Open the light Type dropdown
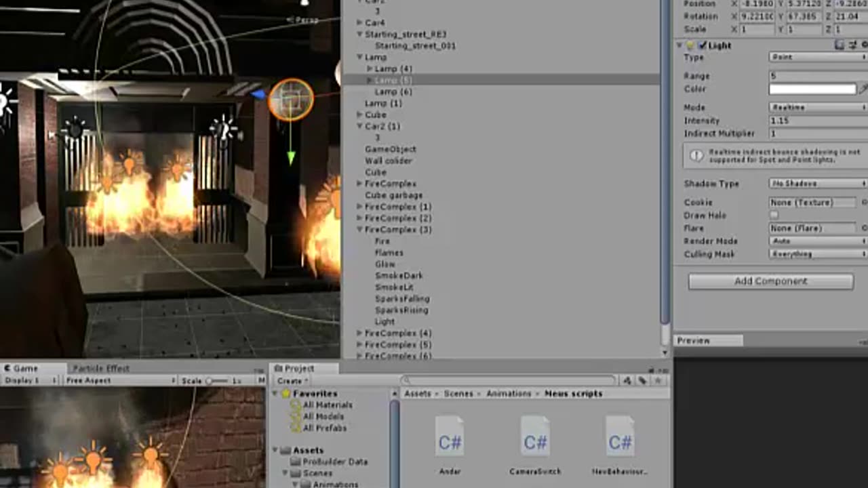 pyautogui.click(x=818, y=58)
